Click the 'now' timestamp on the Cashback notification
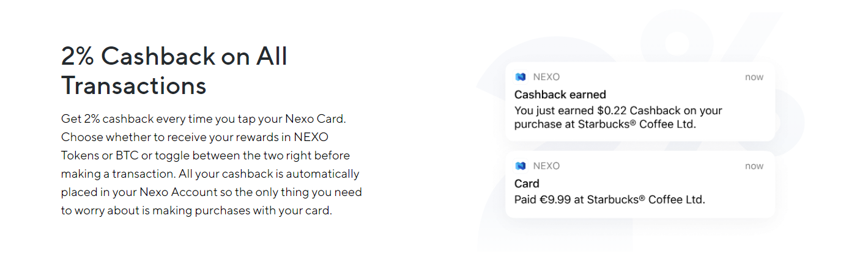The height and width of the screenshot is (265, 868). pos(754,77)
